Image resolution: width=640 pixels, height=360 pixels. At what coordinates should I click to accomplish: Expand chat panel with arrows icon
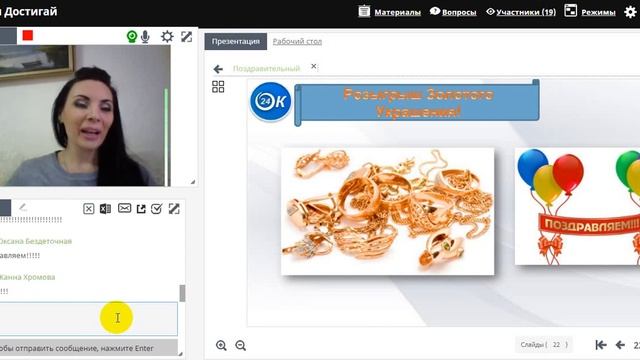pyautogui.click(x=174, y=209)
